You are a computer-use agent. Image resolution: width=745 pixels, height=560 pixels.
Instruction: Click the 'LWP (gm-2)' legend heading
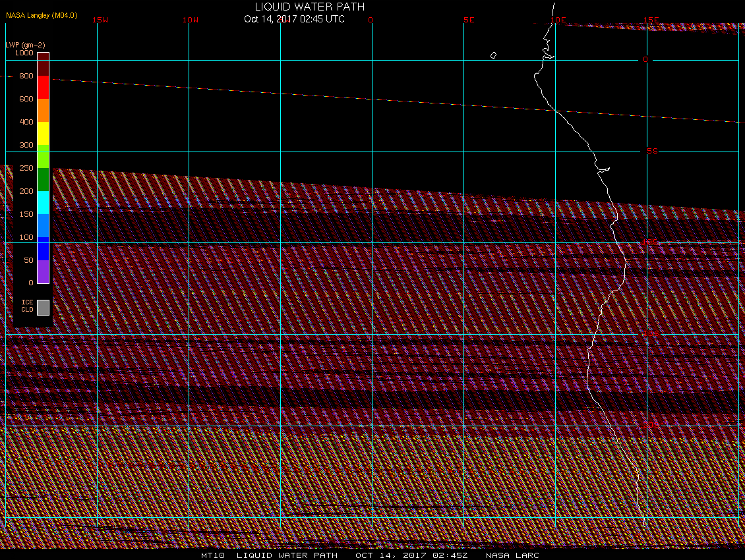(x=25, y=45)
